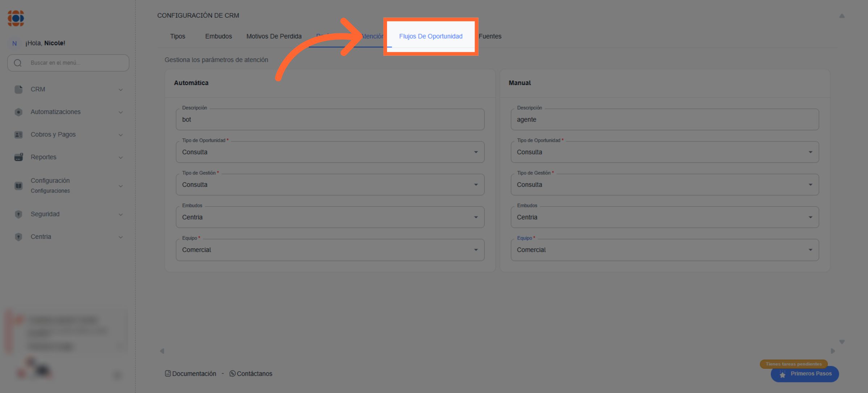Click the Centria shield icon

pyautogui.click(x=18, y=237)
